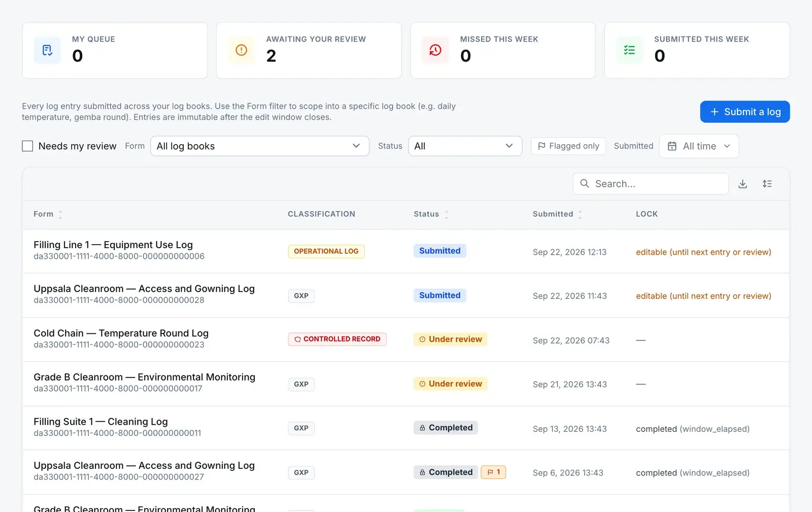Click the Submitted This Week checklist icon
Image resolution: width=812 pixels, height=512 pixels.
click(x=629, y=50)
